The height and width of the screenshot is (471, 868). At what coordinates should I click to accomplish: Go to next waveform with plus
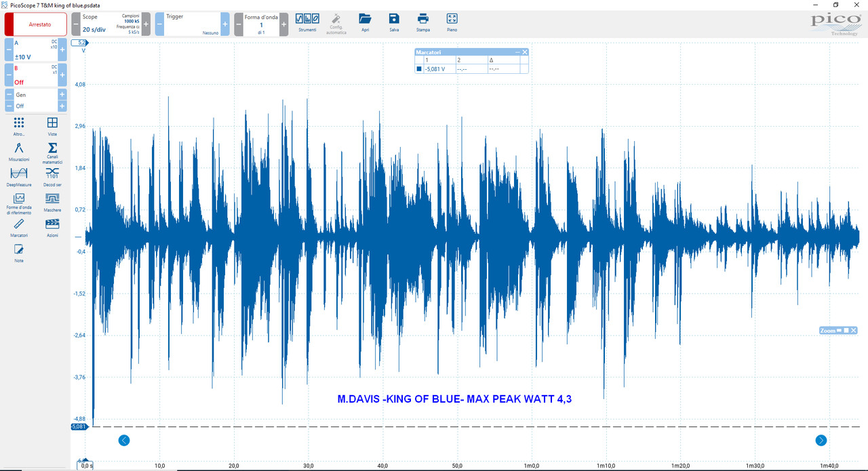tap(283, 24)
